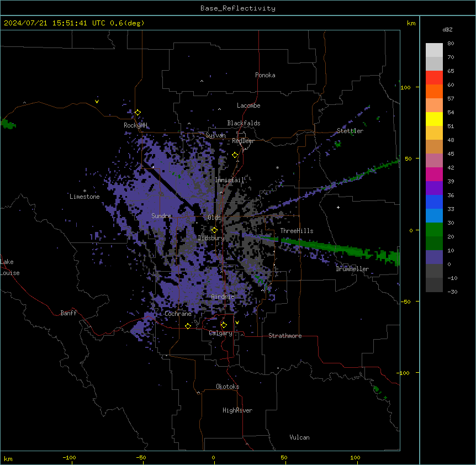
Task: Click the Okotoks town label
Action: click(228, 387)
